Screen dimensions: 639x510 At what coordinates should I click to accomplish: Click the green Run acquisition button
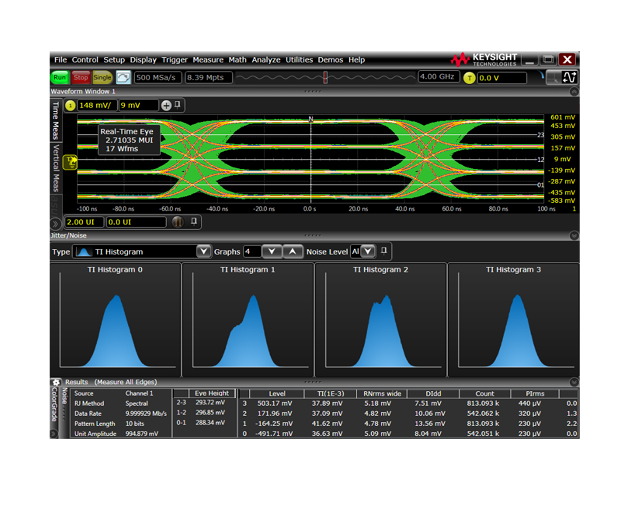pos(60,77)
